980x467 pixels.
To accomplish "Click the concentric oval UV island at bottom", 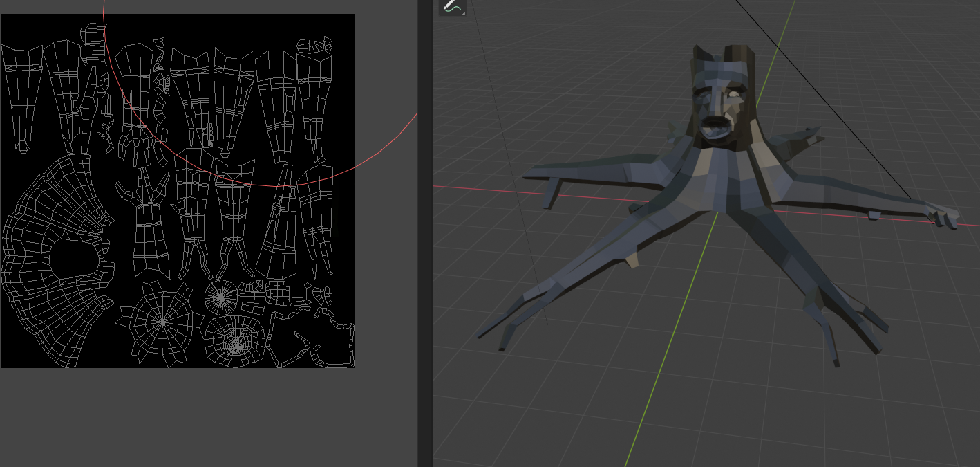I will pos(236,343).
